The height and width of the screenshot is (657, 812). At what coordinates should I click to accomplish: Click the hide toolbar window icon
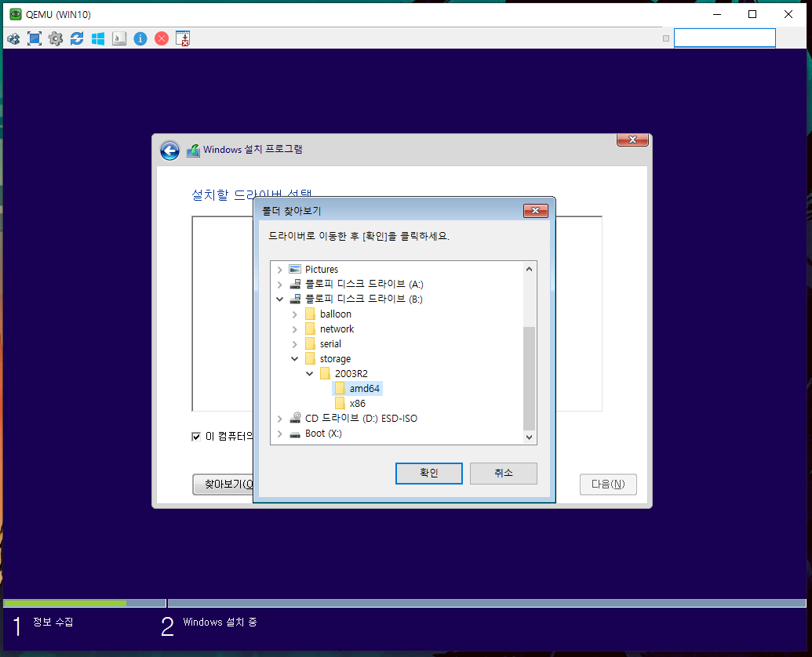click(x=183, y=38)
